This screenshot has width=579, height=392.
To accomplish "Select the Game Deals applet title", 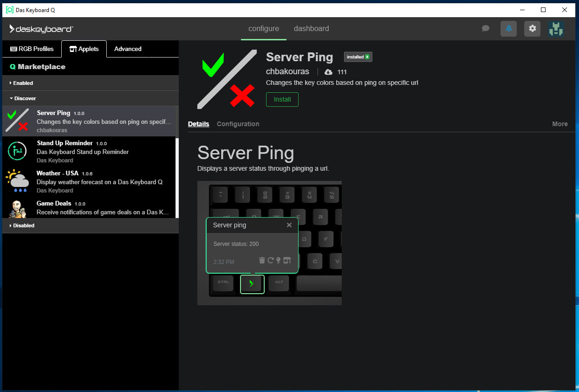I will click(x=54, y=203).
